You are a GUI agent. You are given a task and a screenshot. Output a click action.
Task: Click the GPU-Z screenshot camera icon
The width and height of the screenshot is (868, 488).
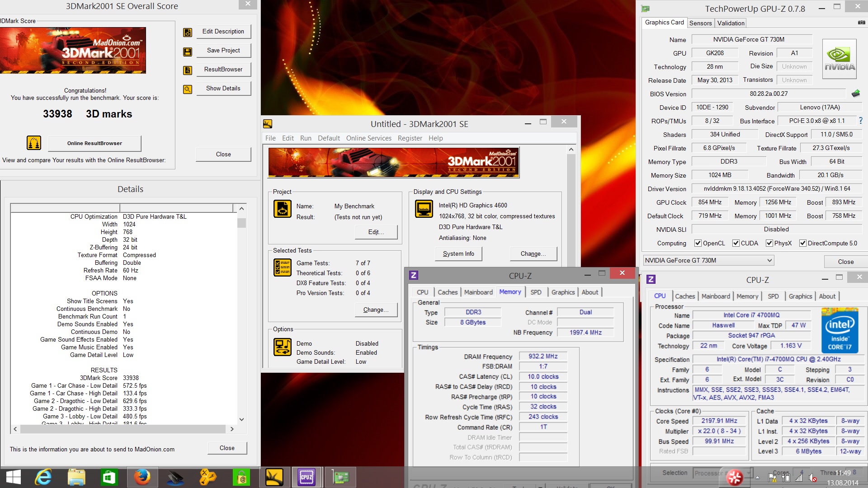pyautogui.click(x=861, y=23)
